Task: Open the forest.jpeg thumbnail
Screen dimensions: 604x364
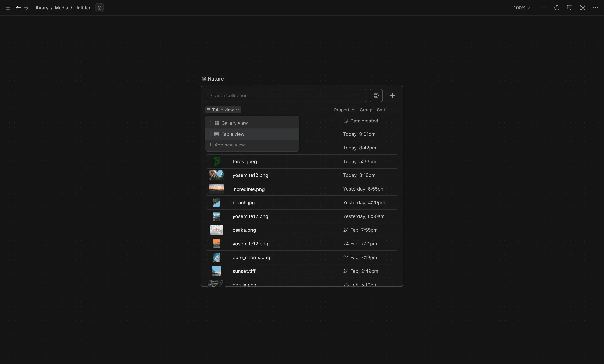Action: point(216,161)
